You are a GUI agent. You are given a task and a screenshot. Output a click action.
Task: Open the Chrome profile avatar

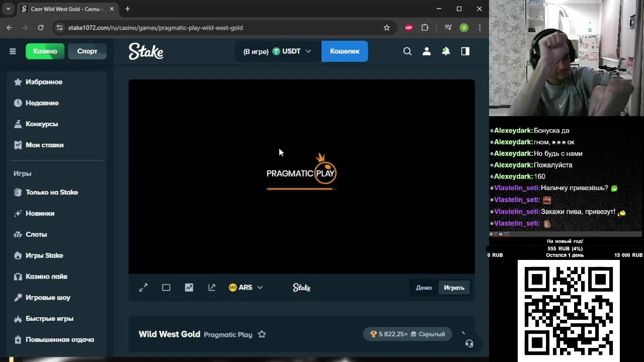pyautogui.click(x=464, y=28)
